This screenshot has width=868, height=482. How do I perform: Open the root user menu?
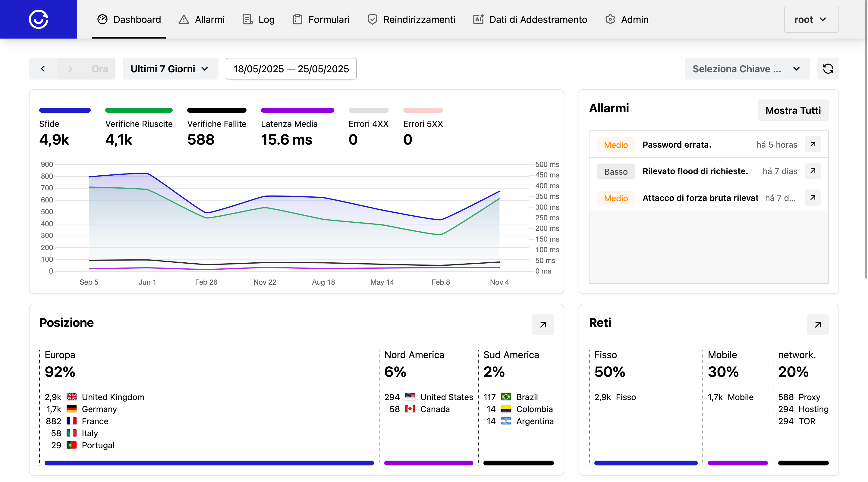pyautogui.click(x=811, y=19)
